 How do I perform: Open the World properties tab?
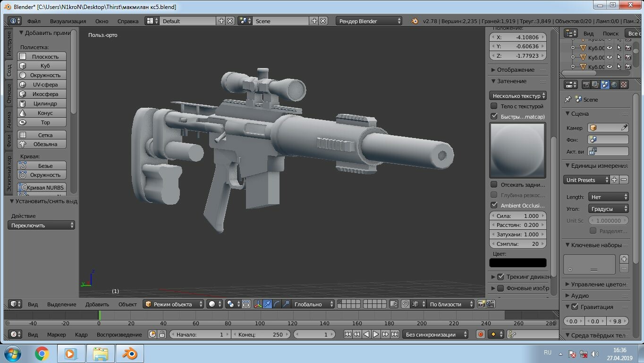(614, 85)
